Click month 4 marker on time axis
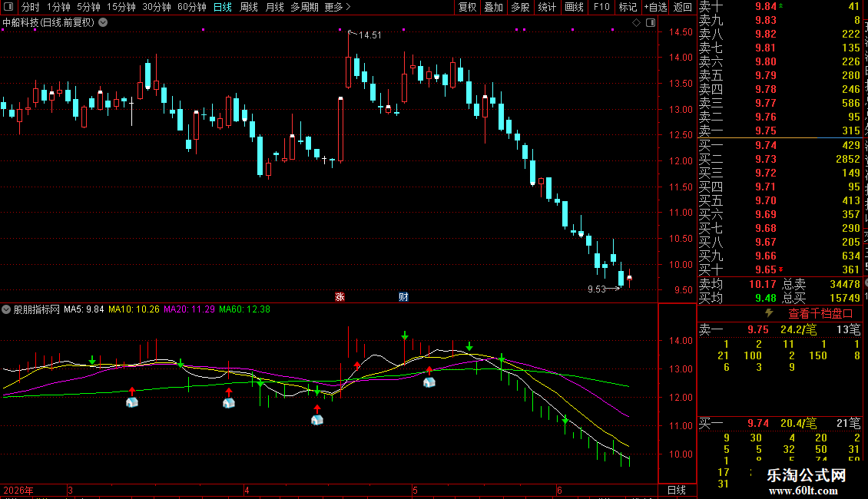The height and width of the screenshot is (499, 868). click(x=247, y=490)
